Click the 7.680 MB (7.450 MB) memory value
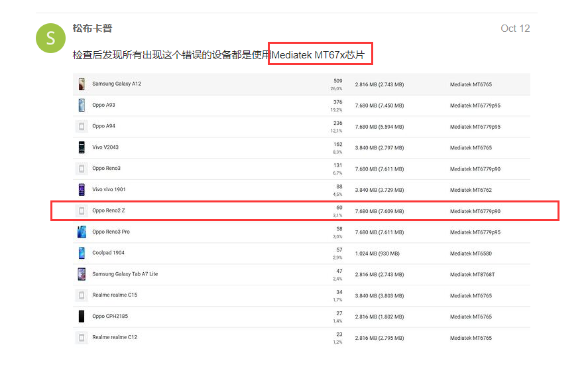 coord(379,106)
